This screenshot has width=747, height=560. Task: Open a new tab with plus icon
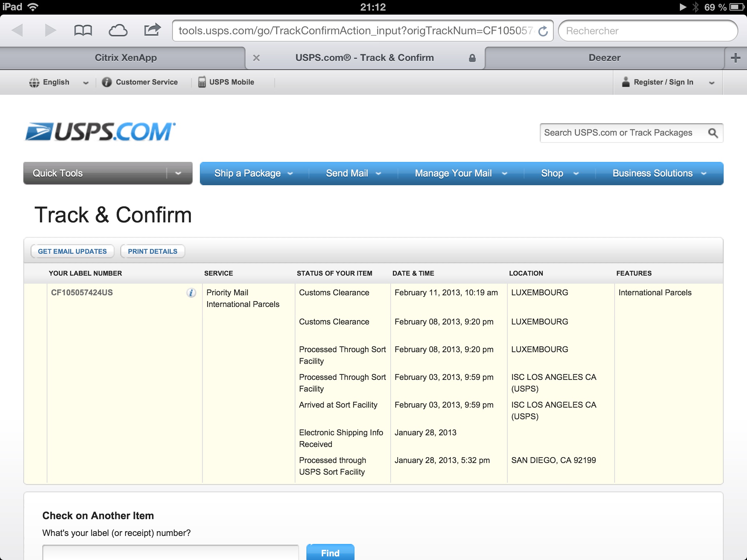(735, 58)
